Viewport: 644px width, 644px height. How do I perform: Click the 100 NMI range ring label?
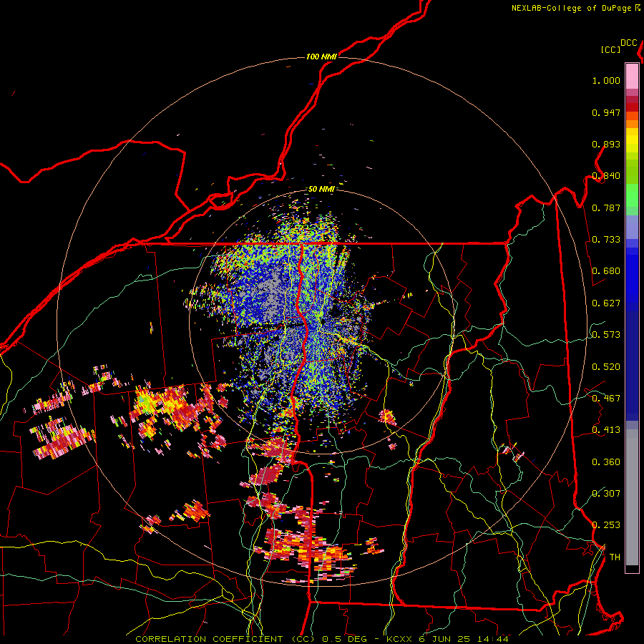click(321, 57)
